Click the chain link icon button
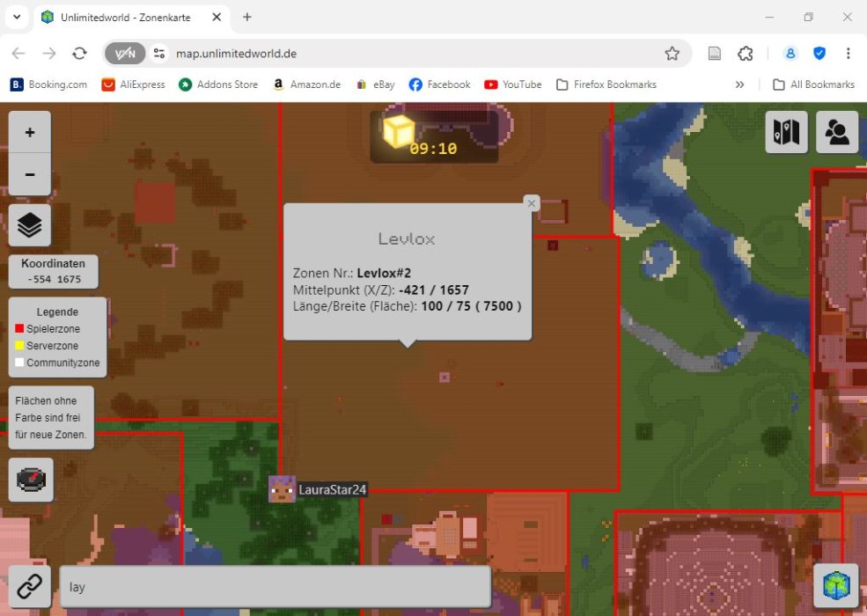The width and height of the screenshot is (867, 616). click(x=30, y=586)
